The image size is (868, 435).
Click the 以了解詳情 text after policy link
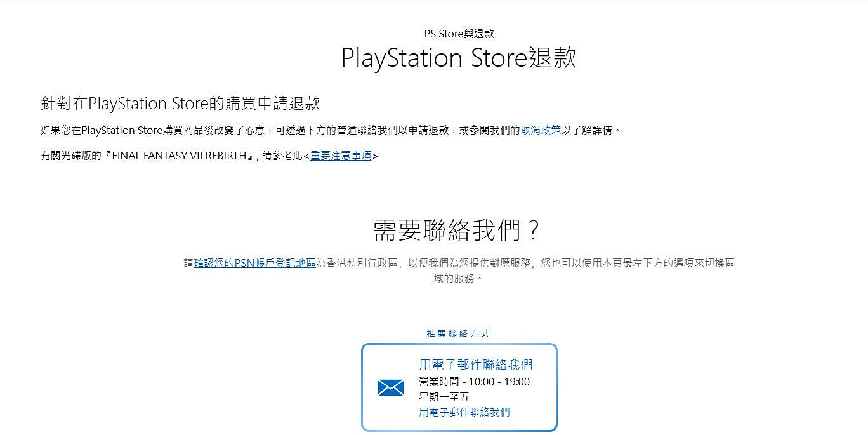[x=587, y=130]
